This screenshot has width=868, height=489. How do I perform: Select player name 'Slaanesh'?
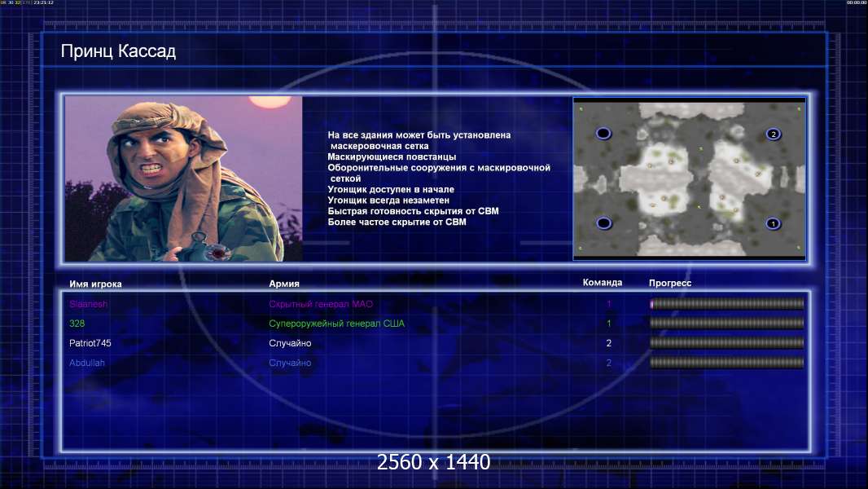pos(89,304)
